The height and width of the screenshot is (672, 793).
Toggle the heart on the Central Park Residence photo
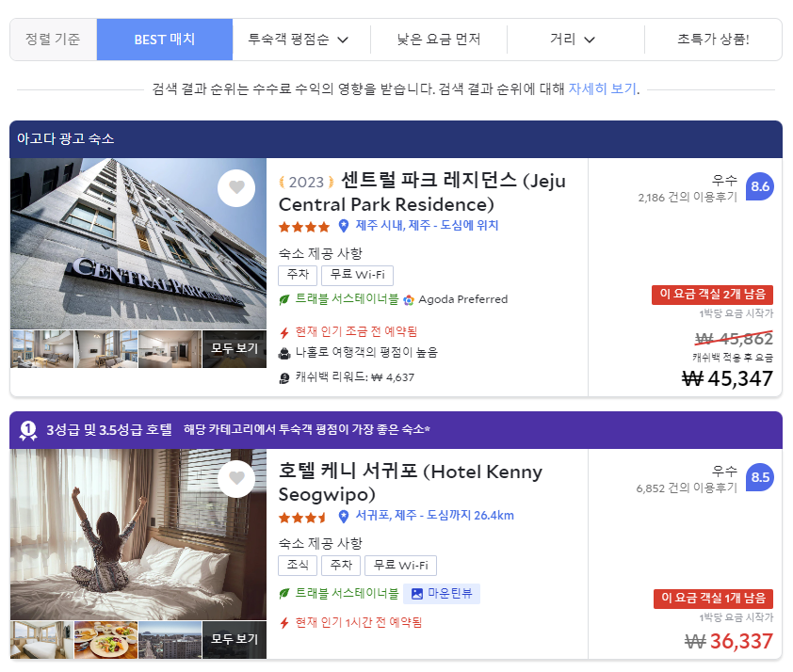(x=236, y=187)
